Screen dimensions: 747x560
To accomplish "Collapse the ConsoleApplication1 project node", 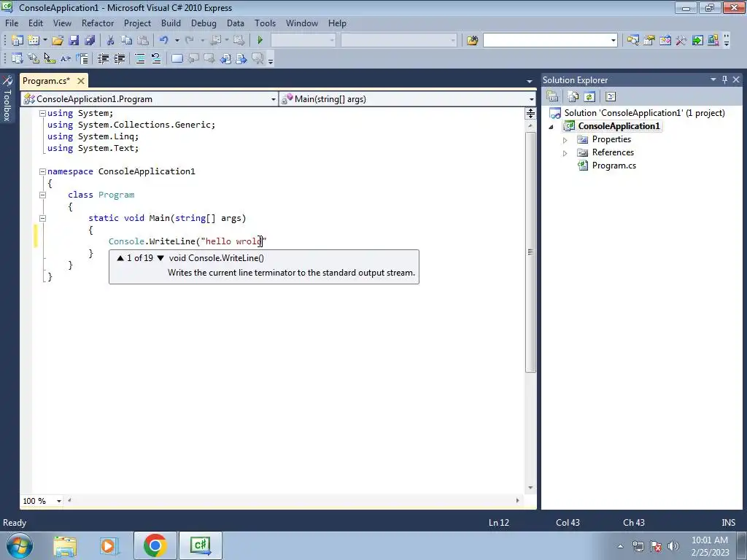I will click(x=551, y=127).
